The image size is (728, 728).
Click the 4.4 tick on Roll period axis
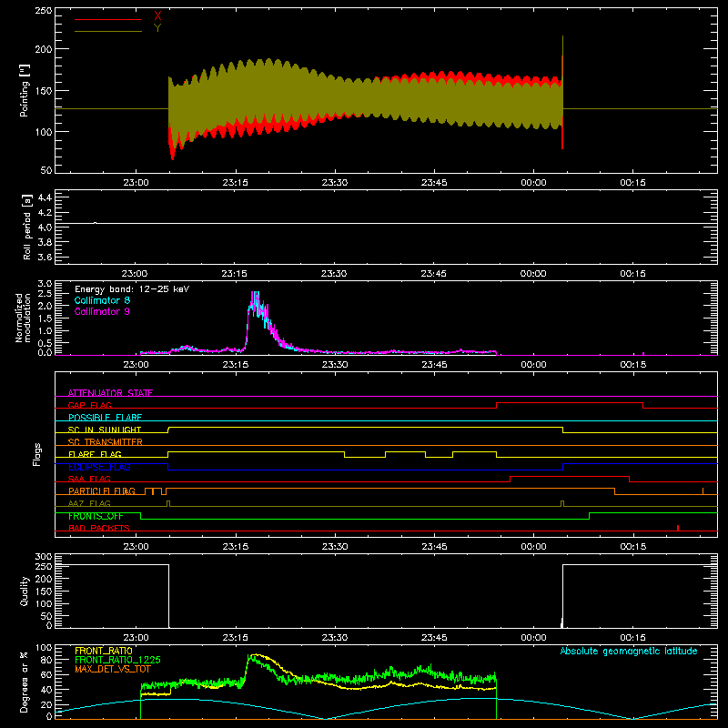pos(45,197)
